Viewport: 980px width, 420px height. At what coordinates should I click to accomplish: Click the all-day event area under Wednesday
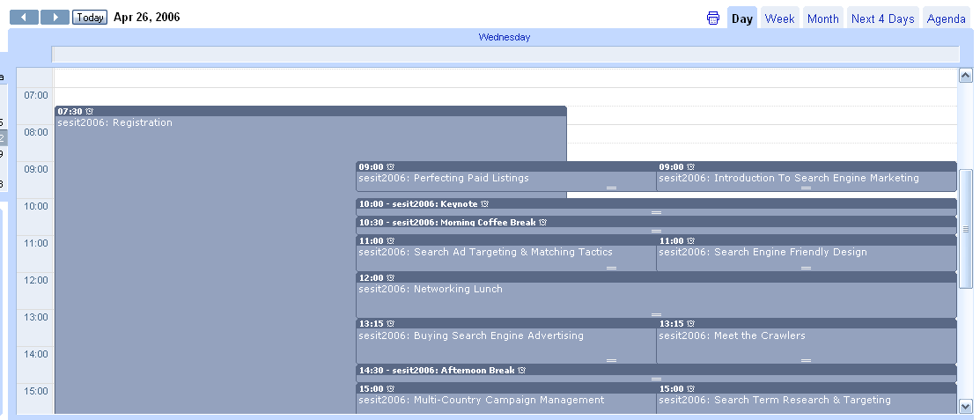[x=505, y=55]
